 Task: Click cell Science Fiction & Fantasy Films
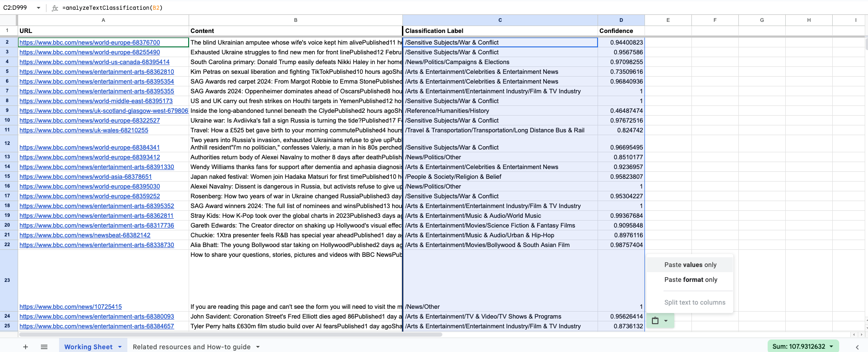point(500,225)
